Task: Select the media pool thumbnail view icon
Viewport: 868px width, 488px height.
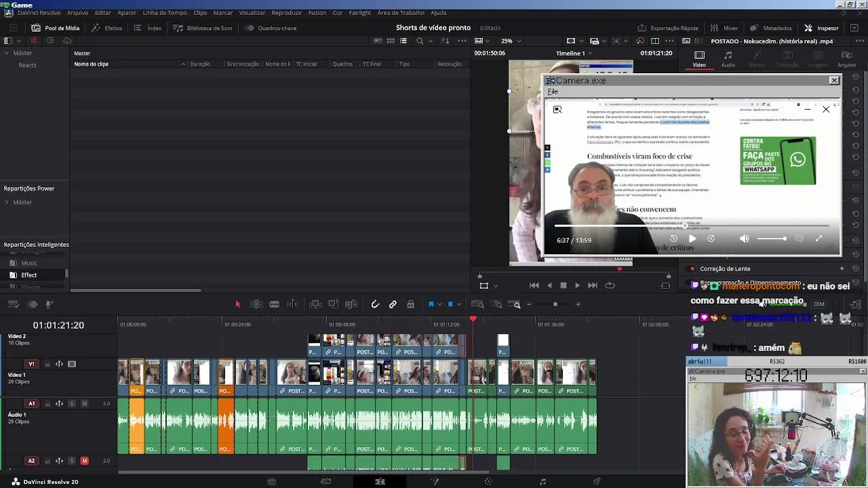Action: pyautogui.click(x=391, y=41)
